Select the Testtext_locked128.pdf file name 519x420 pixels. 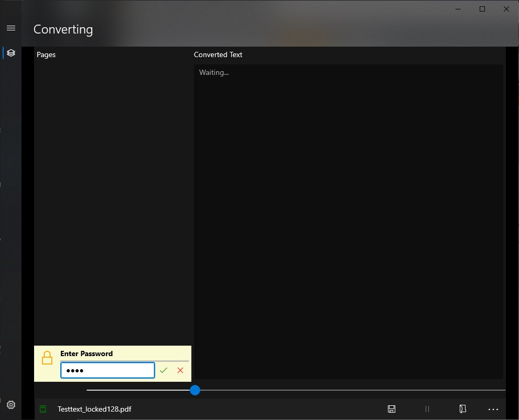click(94, 409)
